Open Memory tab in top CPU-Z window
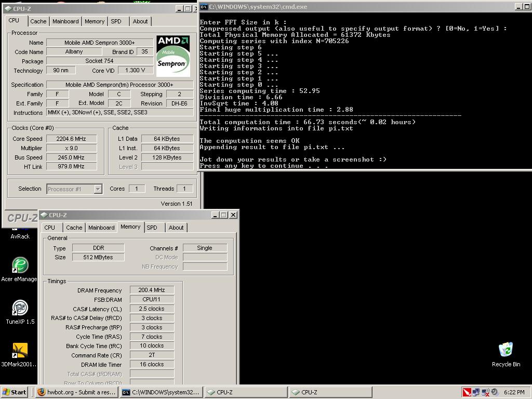The height and width of the screenshot is (399, 532). 95,21
